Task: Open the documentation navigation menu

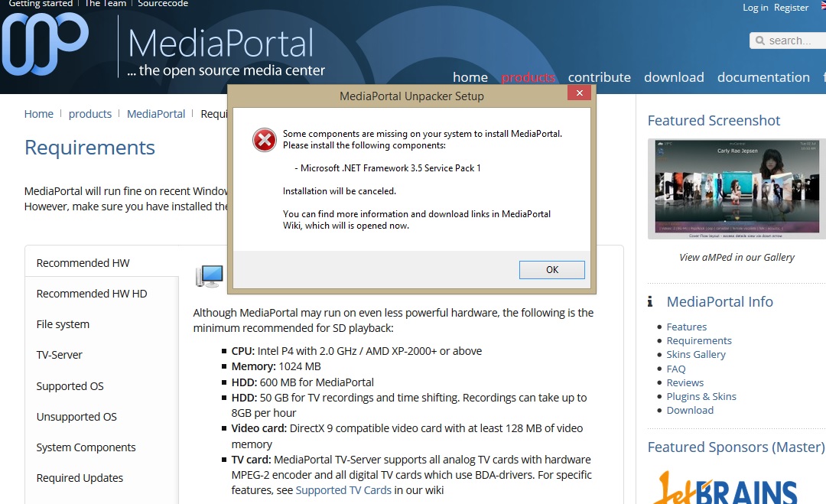Action: click(763, 77)
